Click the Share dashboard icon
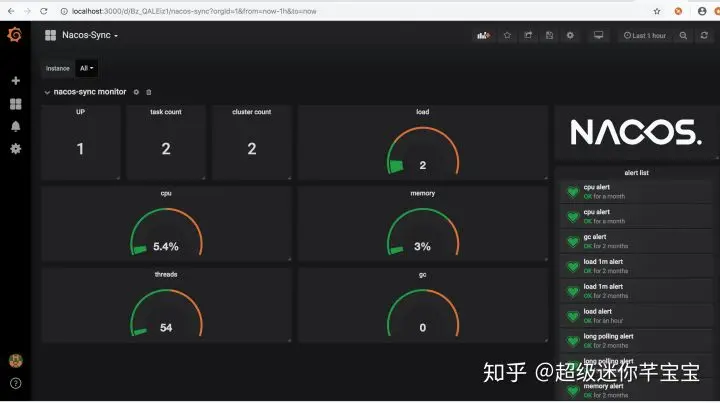This screenshot has width=720, height=403. (x=528, y=35)
